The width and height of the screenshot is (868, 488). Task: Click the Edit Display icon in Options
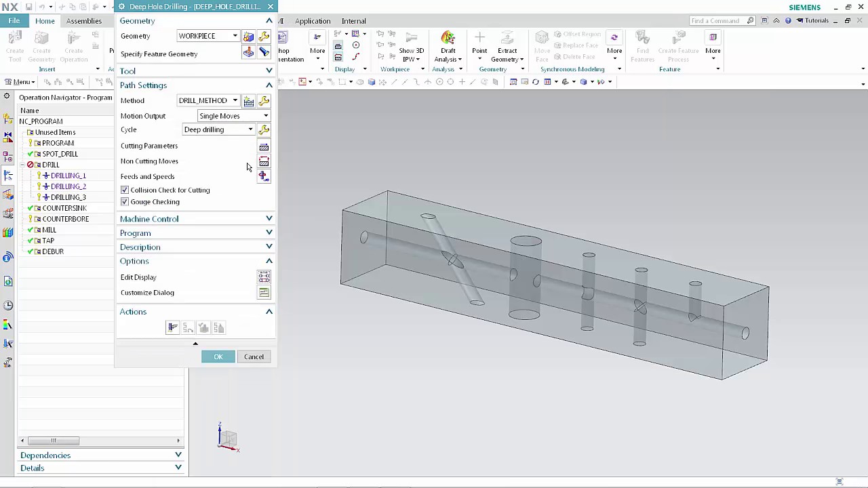pyautogui.click(x=264, y=277)
